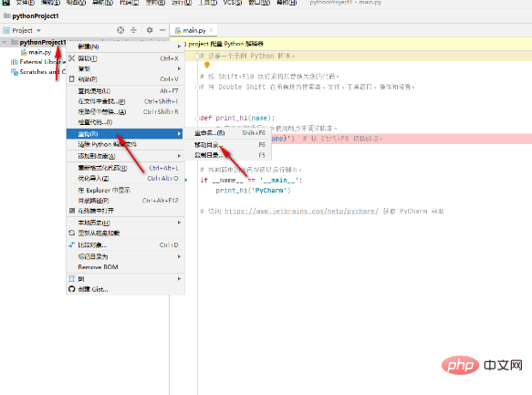Viewport: 532px width, 395px height.
Task: Click the scissors cut icon in context menu
Action: point(71,58)
